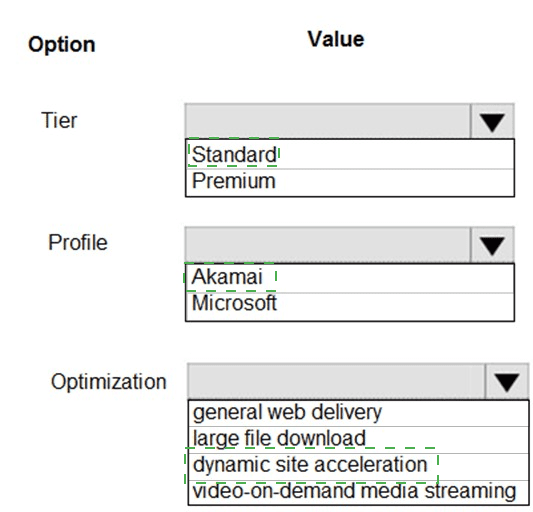This screenshot has width=533, height=512.
Task: Pick large file download optimization
Action: point(359,440)
